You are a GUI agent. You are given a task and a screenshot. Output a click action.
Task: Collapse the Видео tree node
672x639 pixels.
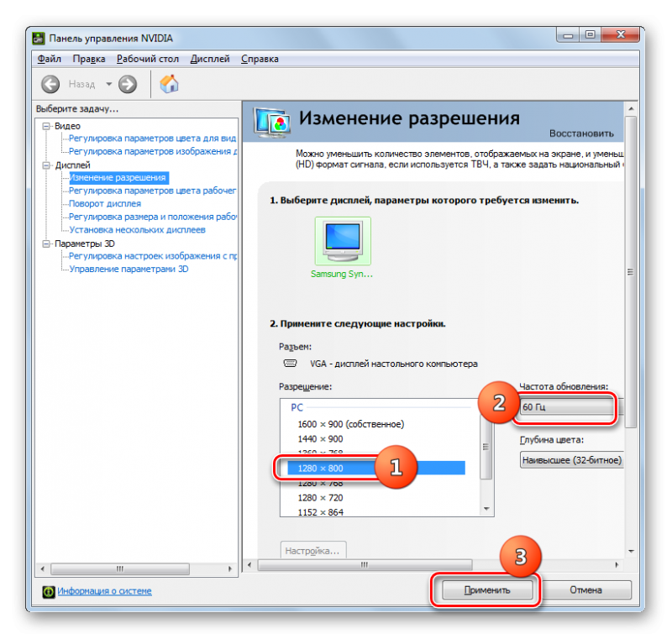point(46,126)
